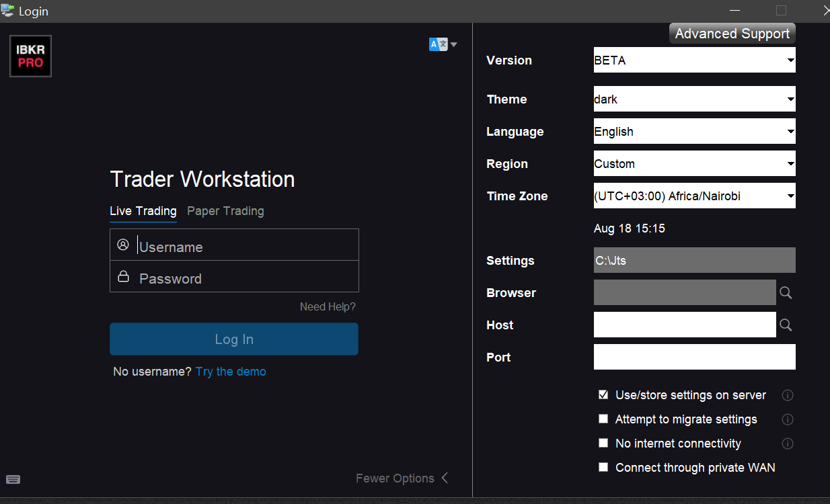Image resolution: width=830 pixels, height=504 pixels.
Task: Check the No internet connectivity box
Action: (603, 444)
